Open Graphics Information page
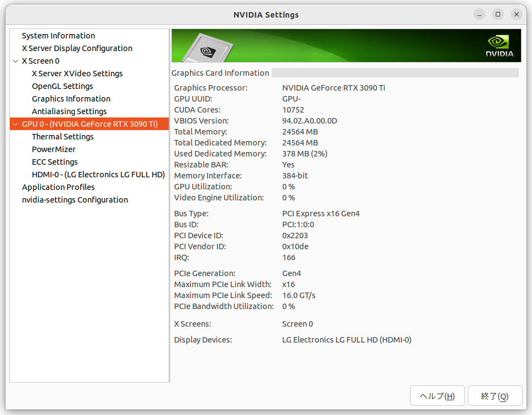The height and width of the screenshot is (415, 532). [71, 99]
